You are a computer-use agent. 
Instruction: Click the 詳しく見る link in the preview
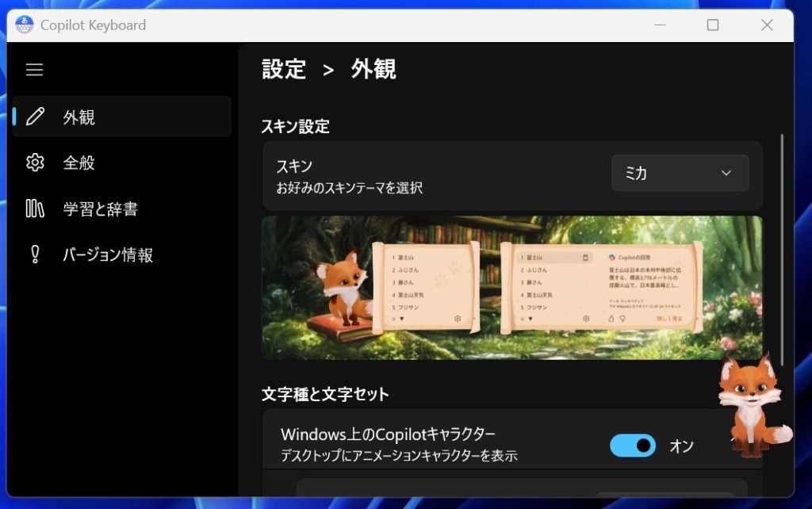pos(668,319)
